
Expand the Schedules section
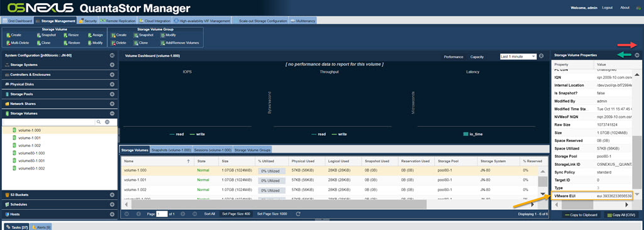click(112, 204)
